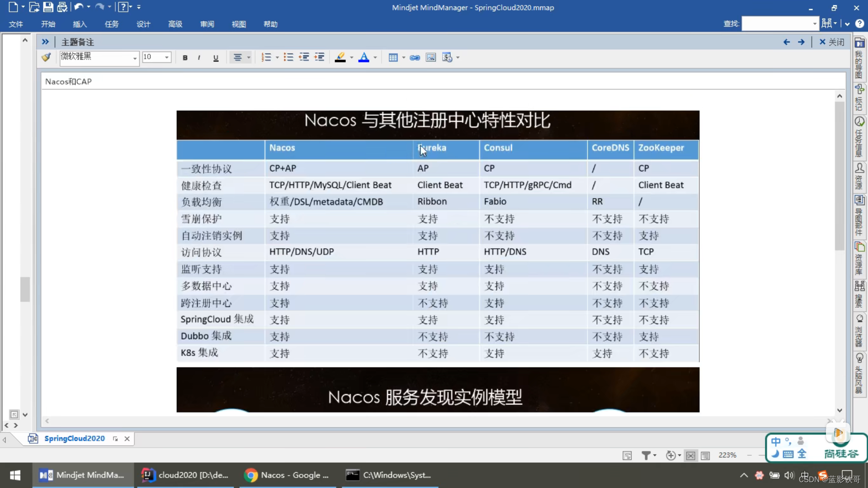Viewport: 868px width, 488px height.
Task: Expand the font color dropdown arrow
Action: [x=375, y=57]
